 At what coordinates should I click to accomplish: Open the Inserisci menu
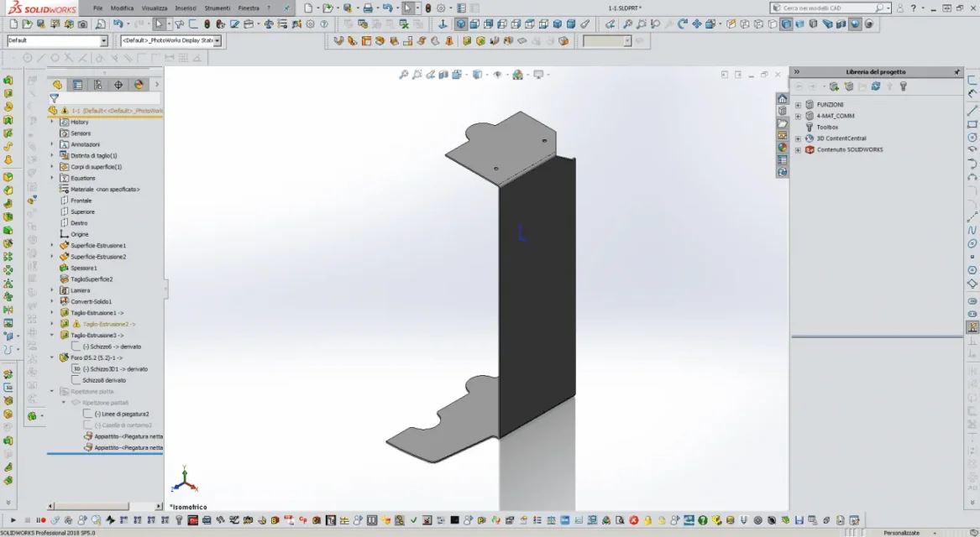coord(186,8)
